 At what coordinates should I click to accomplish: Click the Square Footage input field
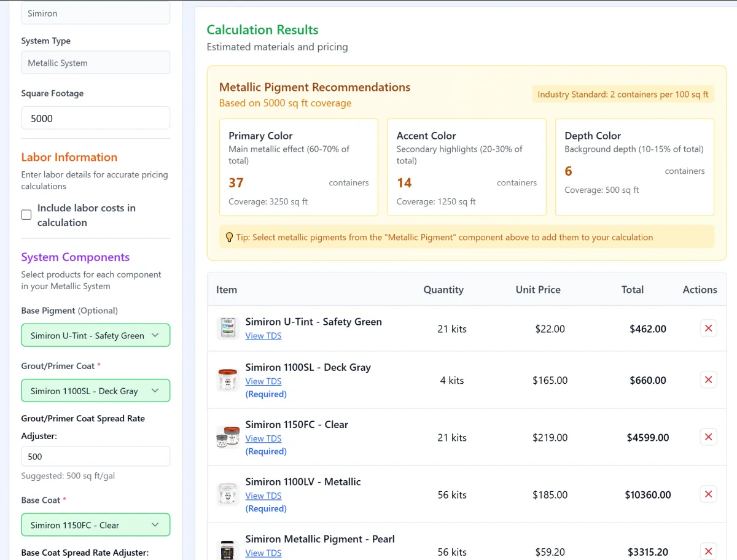pos(96,118)
